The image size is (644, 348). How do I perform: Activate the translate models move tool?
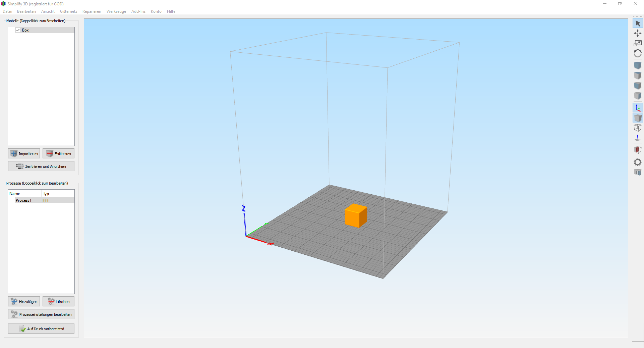tap(638, 33)
